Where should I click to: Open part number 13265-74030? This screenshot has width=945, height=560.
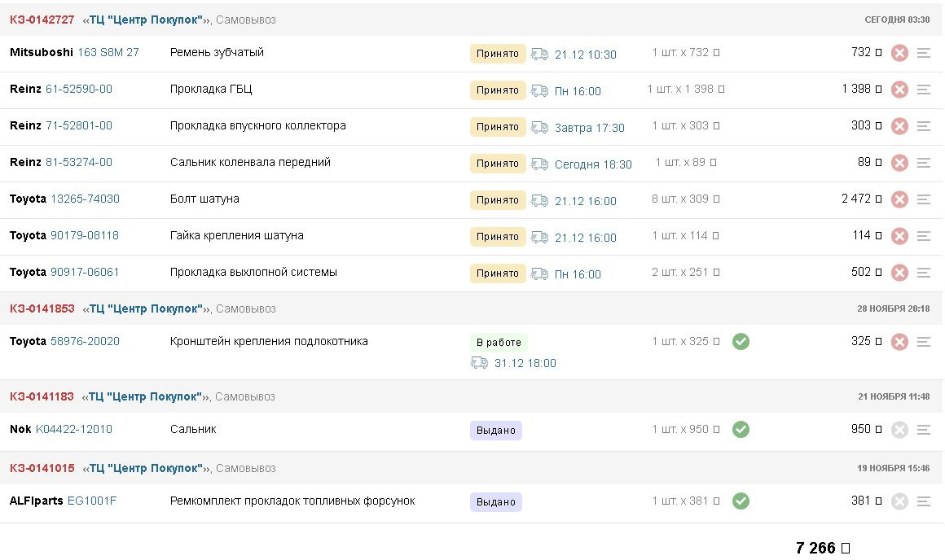pyautogui.click(x=85, y=199)
